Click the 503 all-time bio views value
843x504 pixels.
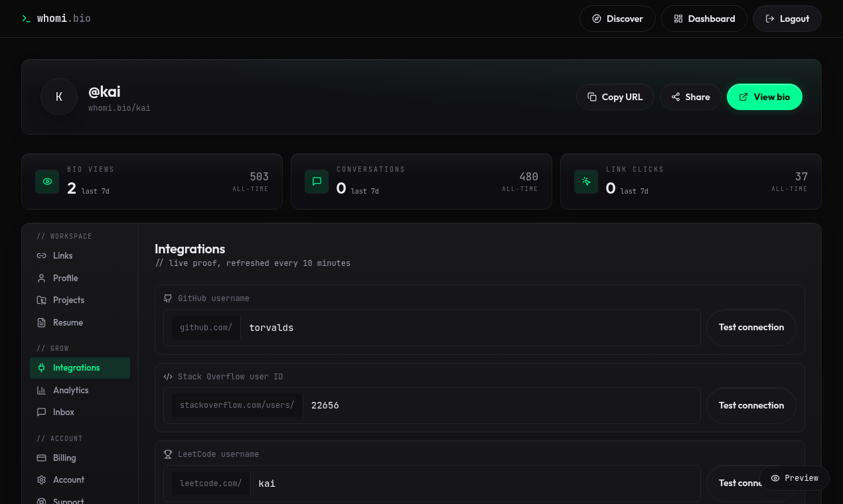259,176
